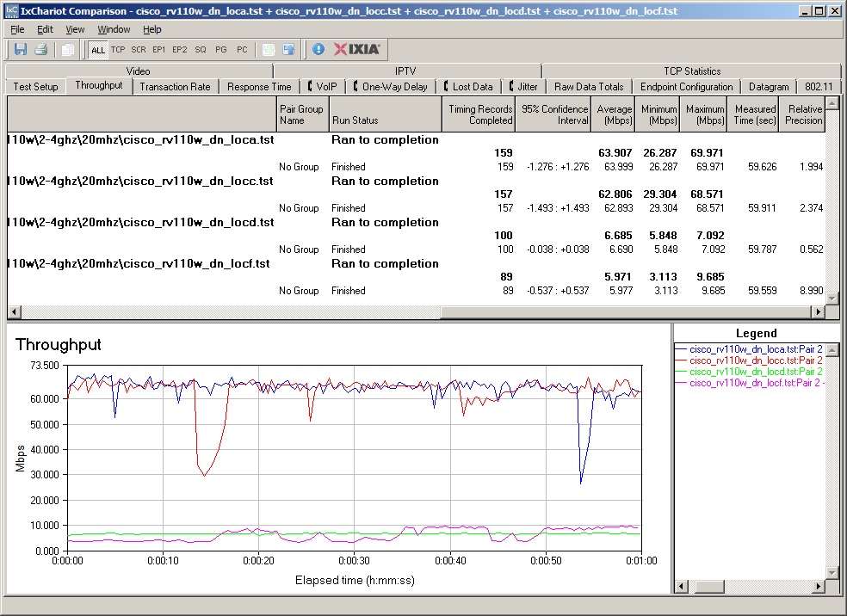
Task: Switch to the Raw Data Totals tab
Action: [x=589, y=86]
